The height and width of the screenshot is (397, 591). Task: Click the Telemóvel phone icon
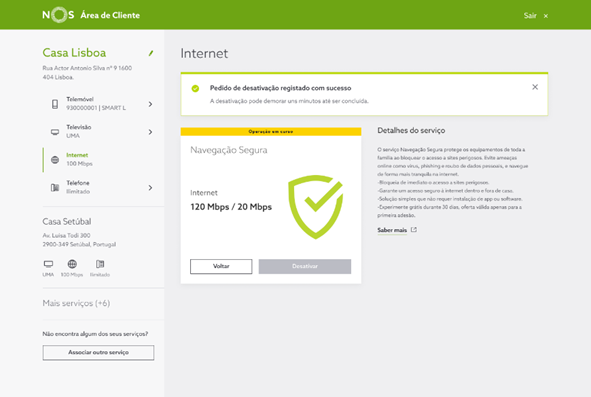tap(55, 104)
